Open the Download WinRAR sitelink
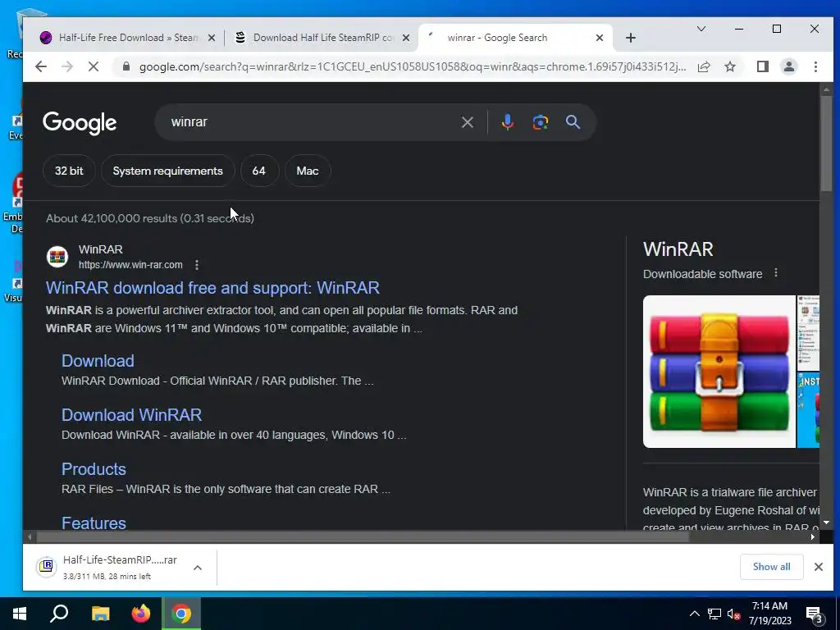840x630 pixels. tap(131, 414)
